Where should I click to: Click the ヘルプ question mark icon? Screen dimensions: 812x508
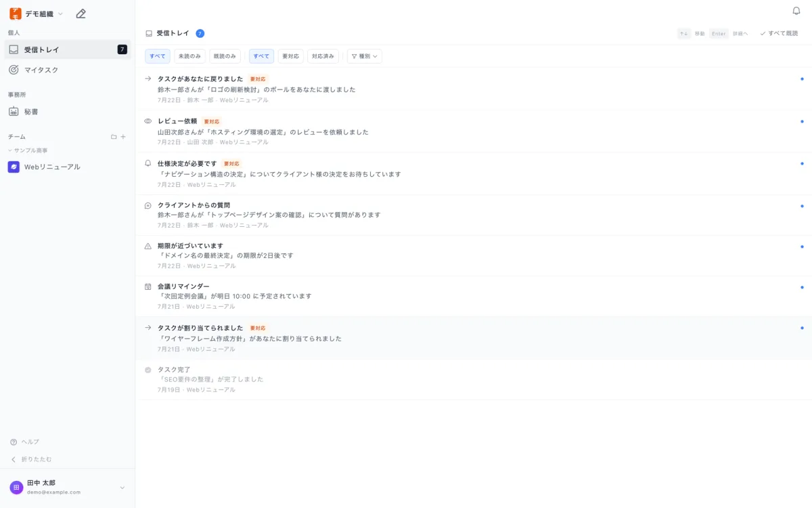[14, 442]
